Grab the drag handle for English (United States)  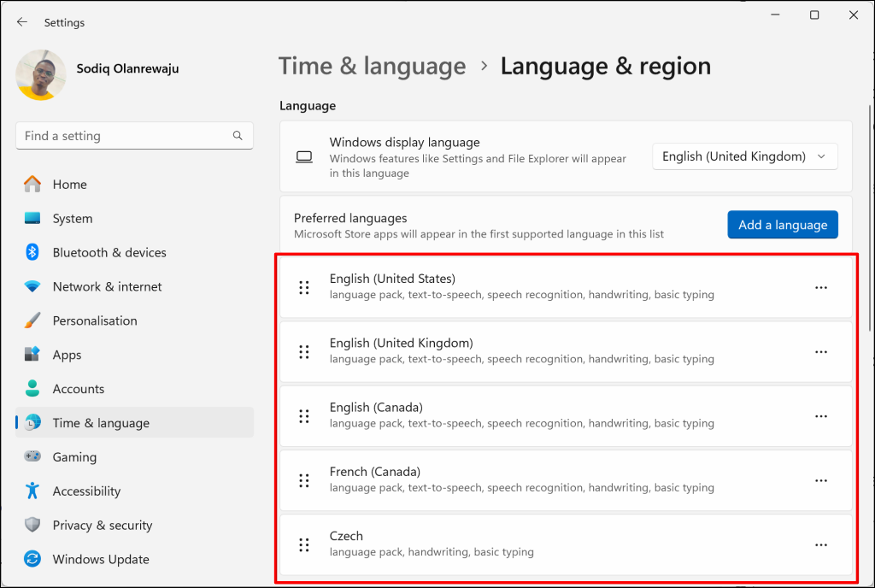pos(304,287)
